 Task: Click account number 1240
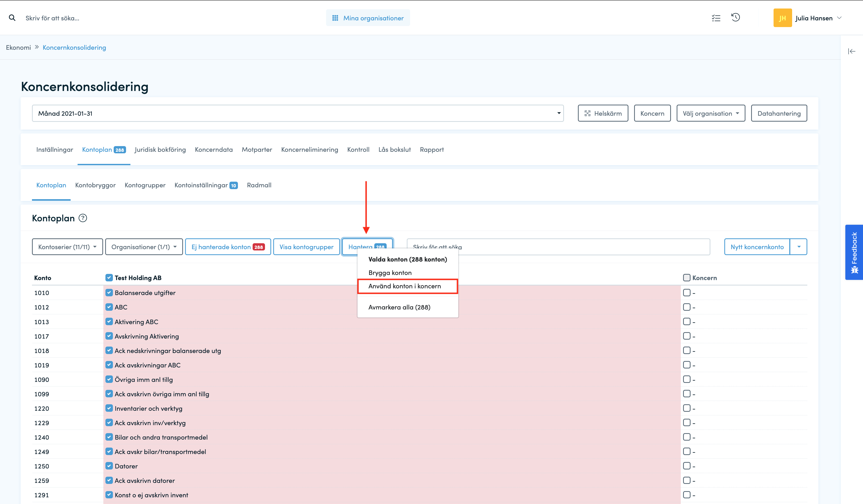(x=42, y=437)
